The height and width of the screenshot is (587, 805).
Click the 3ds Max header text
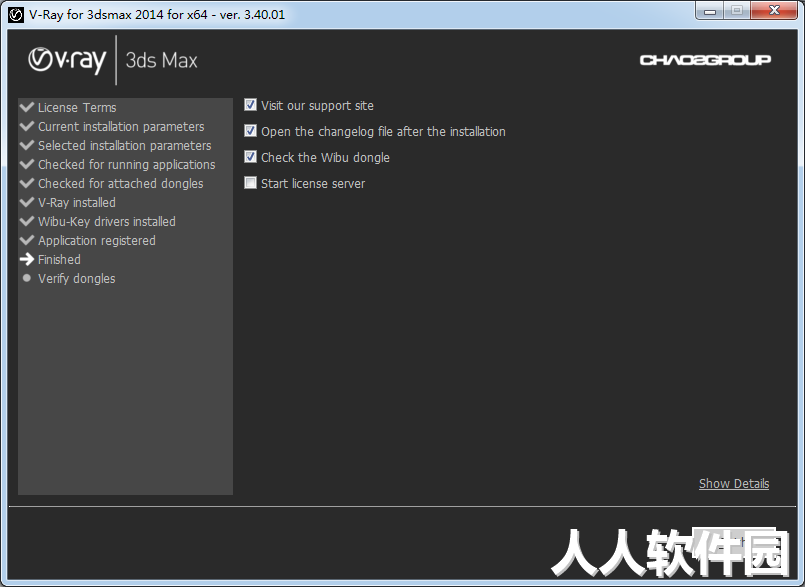[x=161, y=61]
